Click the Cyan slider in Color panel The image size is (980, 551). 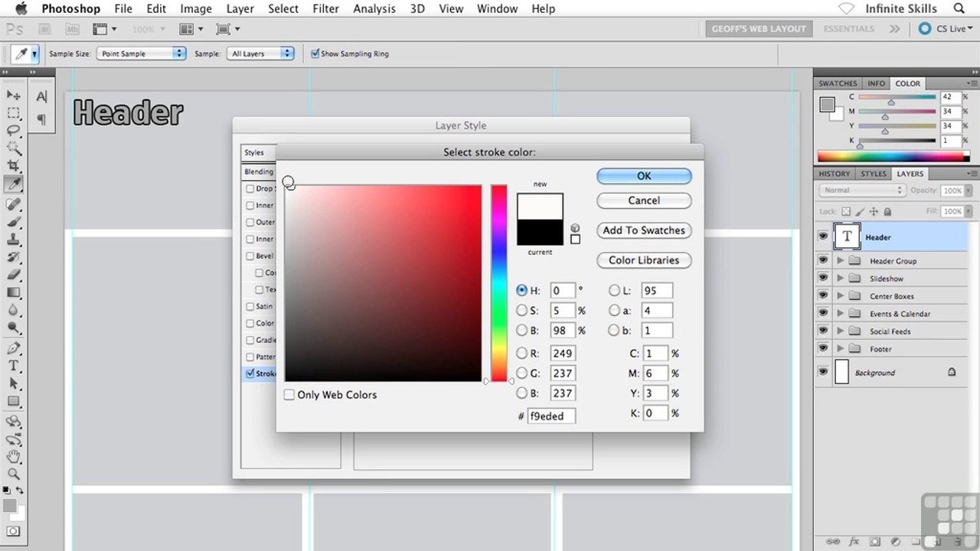pos(897,97)
